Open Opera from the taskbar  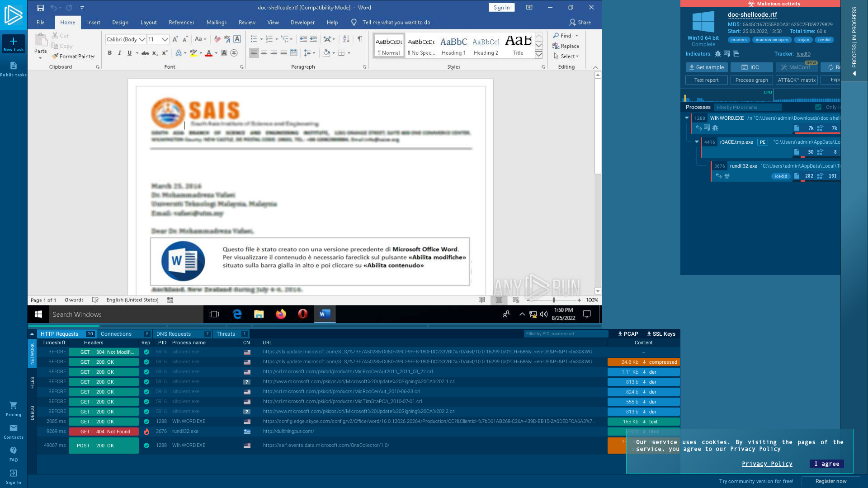[303, 314]
